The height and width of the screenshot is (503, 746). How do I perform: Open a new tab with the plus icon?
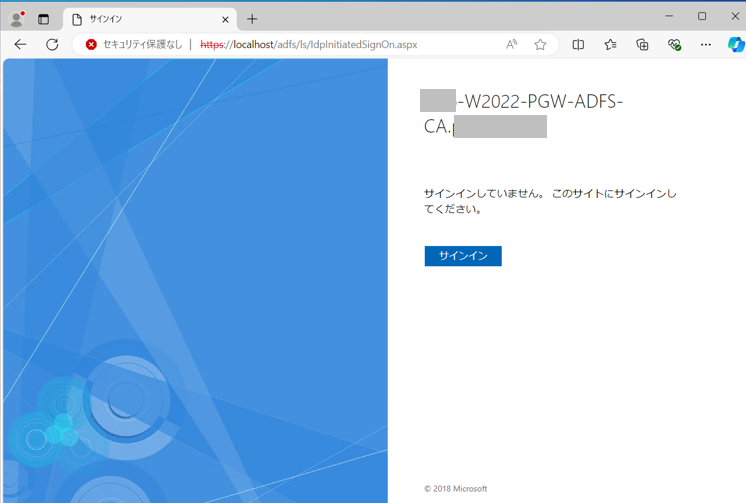[x=252, y=19]
